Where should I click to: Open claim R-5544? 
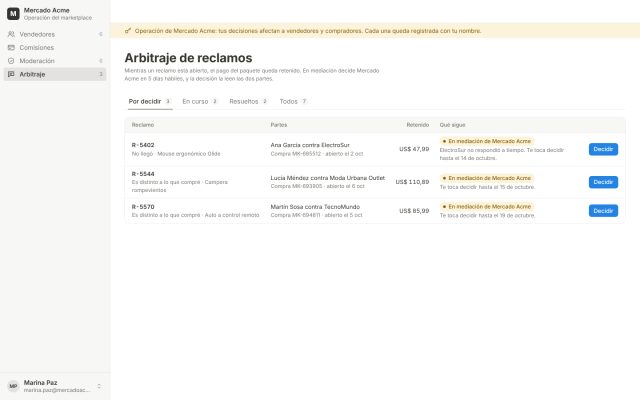143,174
